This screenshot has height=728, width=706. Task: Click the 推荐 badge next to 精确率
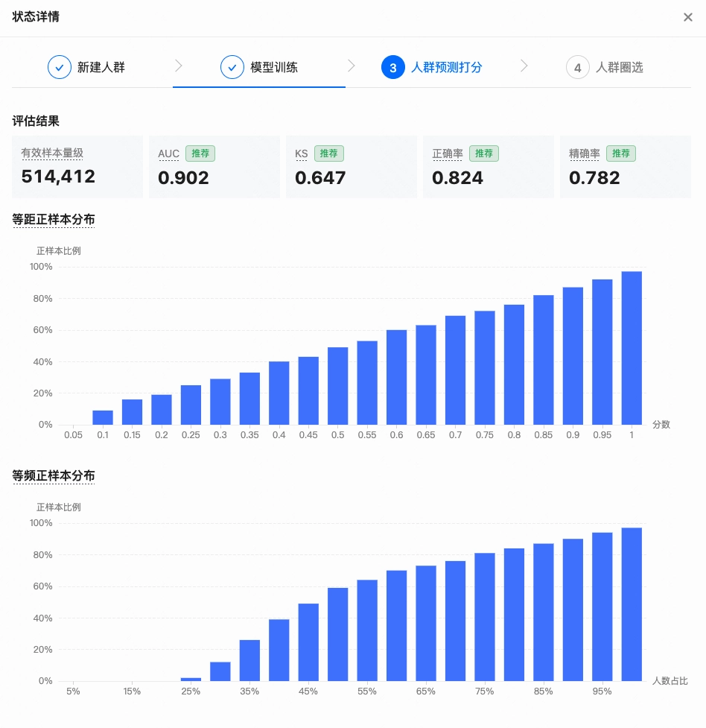point(622,153)
